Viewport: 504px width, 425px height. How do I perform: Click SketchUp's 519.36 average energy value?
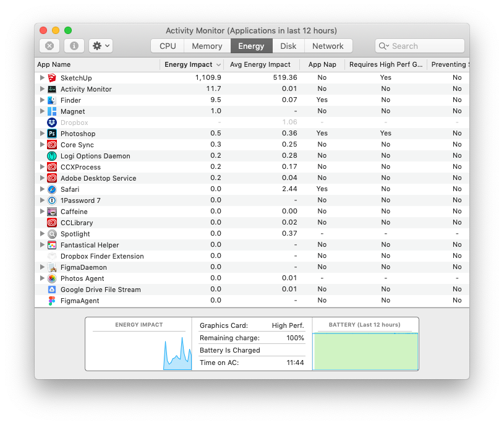(285, 77)
